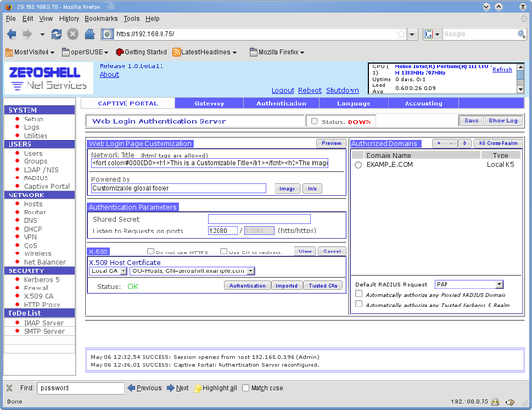Screen dimensions: 532x410
Task: Open the search engine selector dropdown arrow
Action: [x=437, y=34]
